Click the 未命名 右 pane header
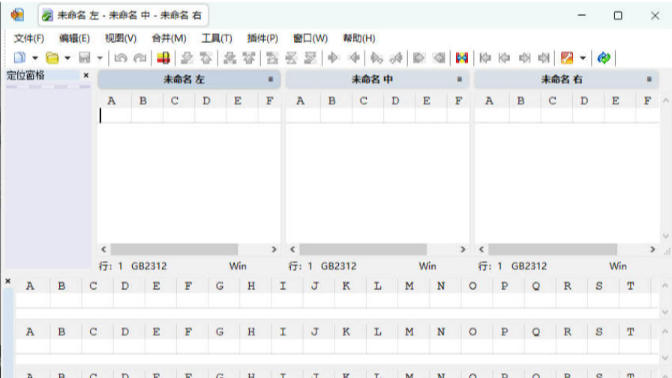Image resolution: width=672 pixels, height=378 pixels. pyautogui.click(x=566, y=79)
